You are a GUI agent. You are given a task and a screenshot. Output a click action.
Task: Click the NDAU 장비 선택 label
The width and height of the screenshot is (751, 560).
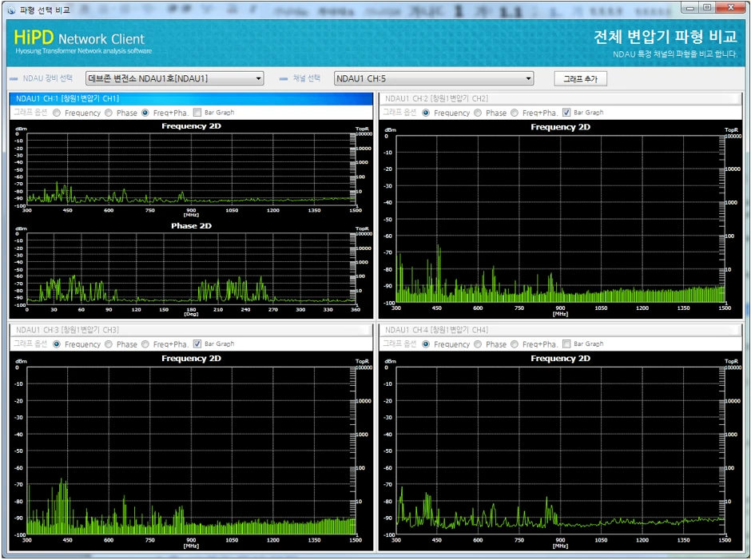point(47,78)
